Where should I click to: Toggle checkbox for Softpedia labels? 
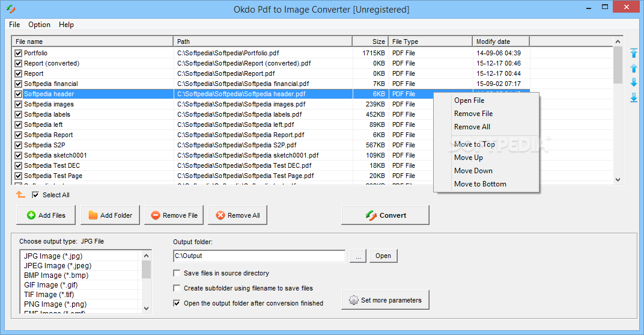click(18, 115)
